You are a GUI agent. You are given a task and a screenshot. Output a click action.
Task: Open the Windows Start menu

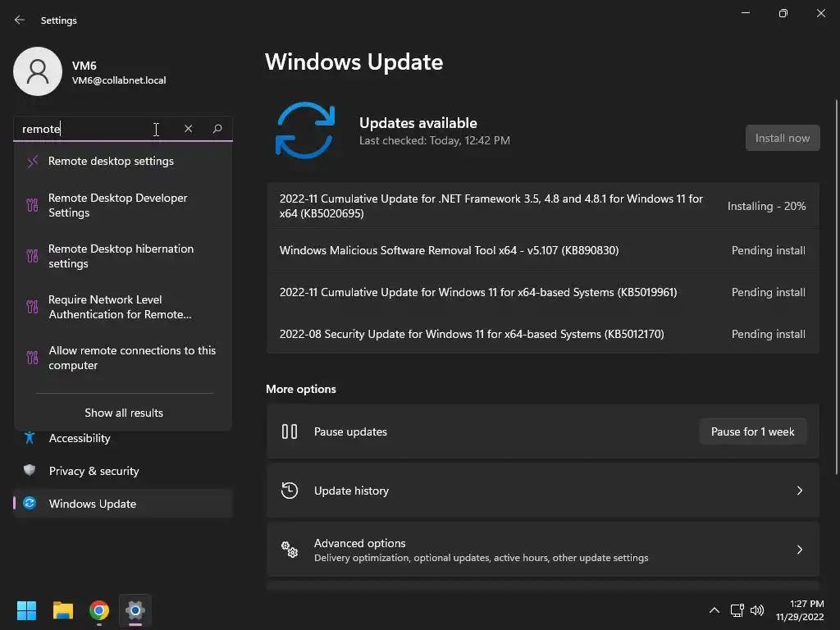pos(26,610)
